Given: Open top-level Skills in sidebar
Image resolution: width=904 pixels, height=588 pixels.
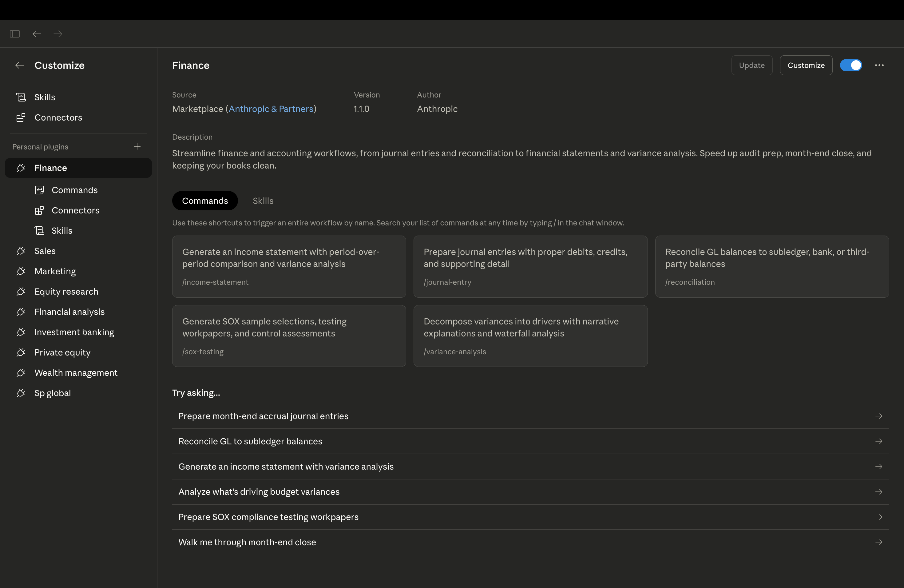Looking at the screenshot, I should pyautogui.click(x=45, y=97).
